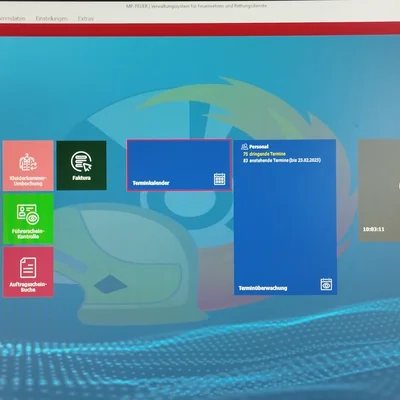
Task: Open the Faktura tile icon
Action: tap(81, 161)
